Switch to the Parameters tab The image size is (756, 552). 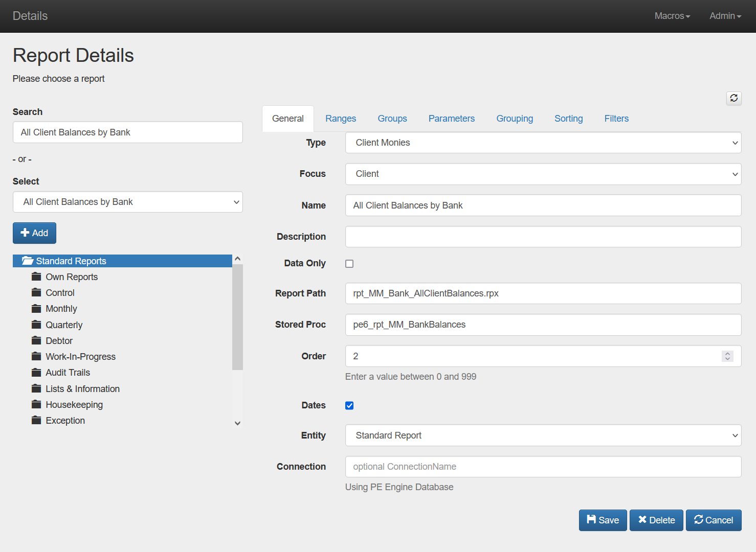coord(452,119)
